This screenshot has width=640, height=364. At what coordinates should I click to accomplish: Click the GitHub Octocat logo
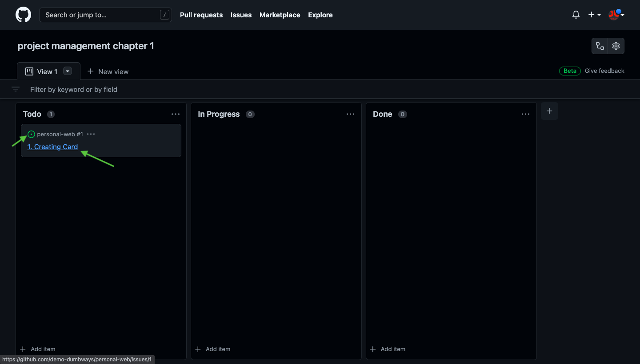[x=24, y=15]
